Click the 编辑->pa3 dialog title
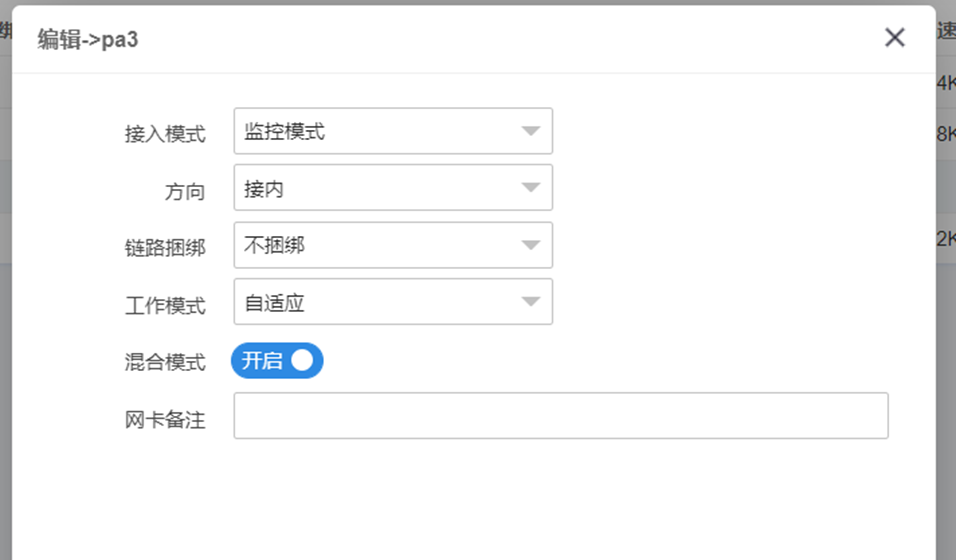This screenshot has width=956, height=560. point(88,39)
